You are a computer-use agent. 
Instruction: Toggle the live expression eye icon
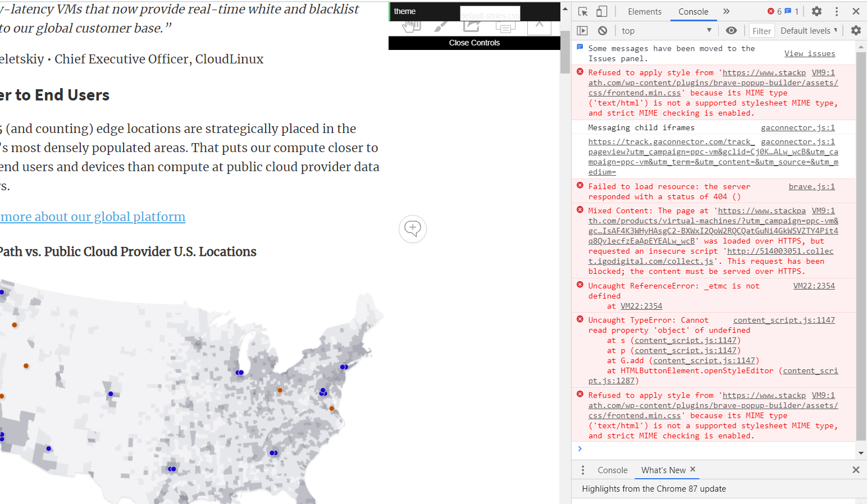pyautogui.click(x=731, y=31)
